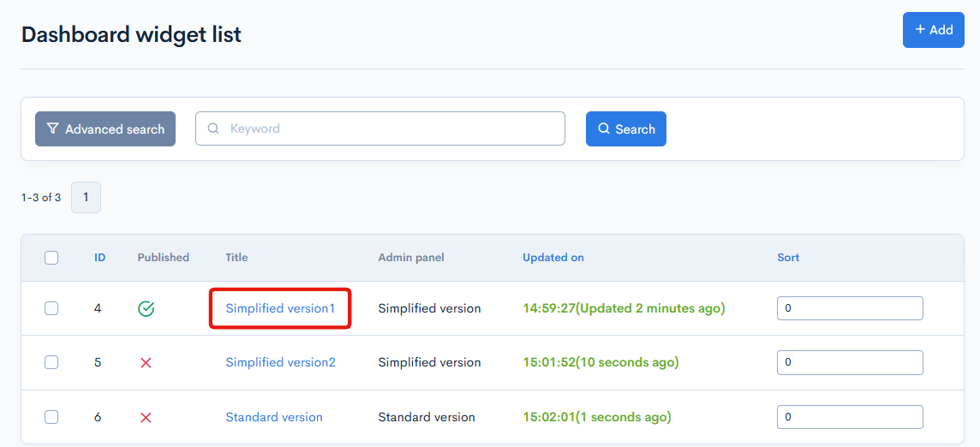Open the Simplified version1 widget link

280,308
